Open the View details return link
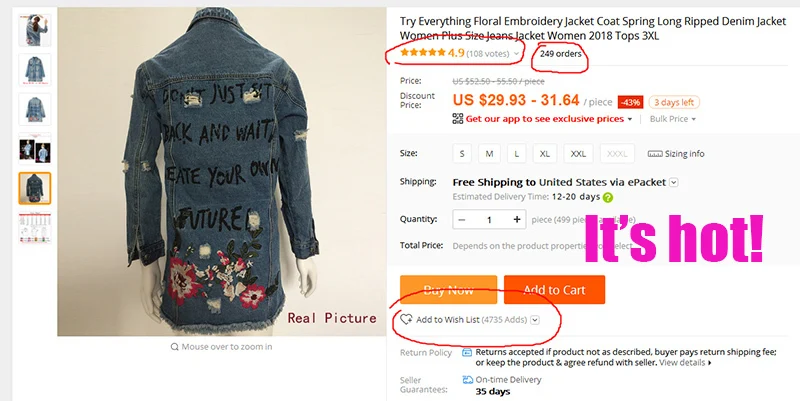This screenshot has height=401, width=800. pyautogui.click(x=685, y=363)
